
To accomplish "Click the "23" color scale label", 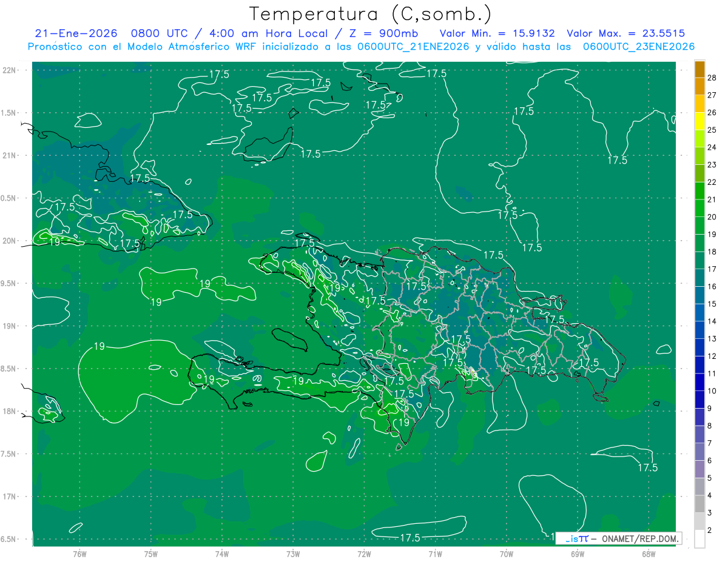I will coord(712,164).
